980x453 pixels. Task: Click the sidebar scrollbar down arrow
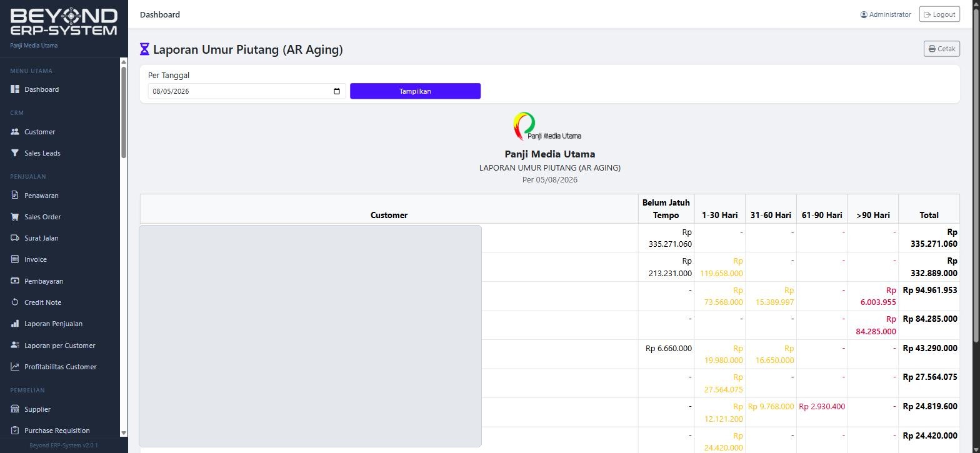coord(124,432)
